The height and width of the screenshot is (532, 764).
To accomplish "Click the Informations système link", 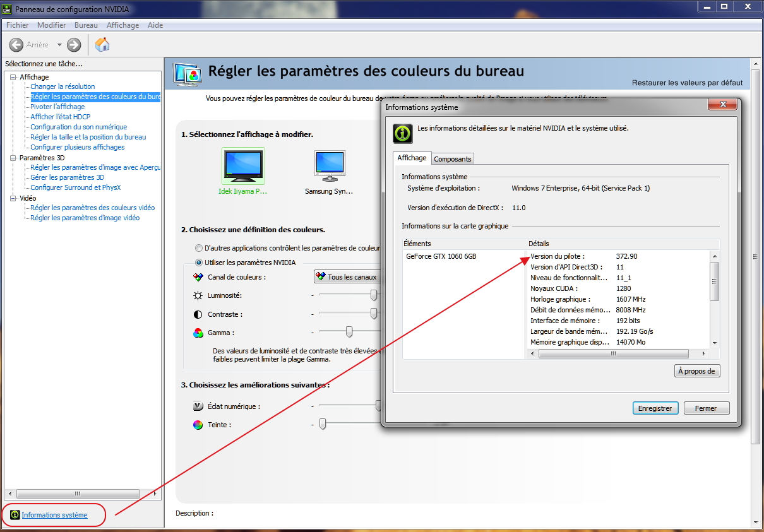I will 55,515.
